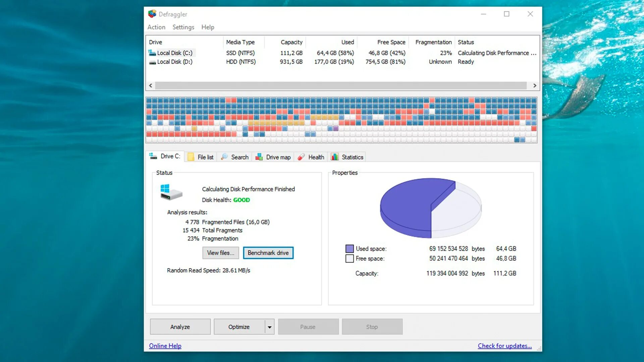Click the File list folder icon

[191, 157]
